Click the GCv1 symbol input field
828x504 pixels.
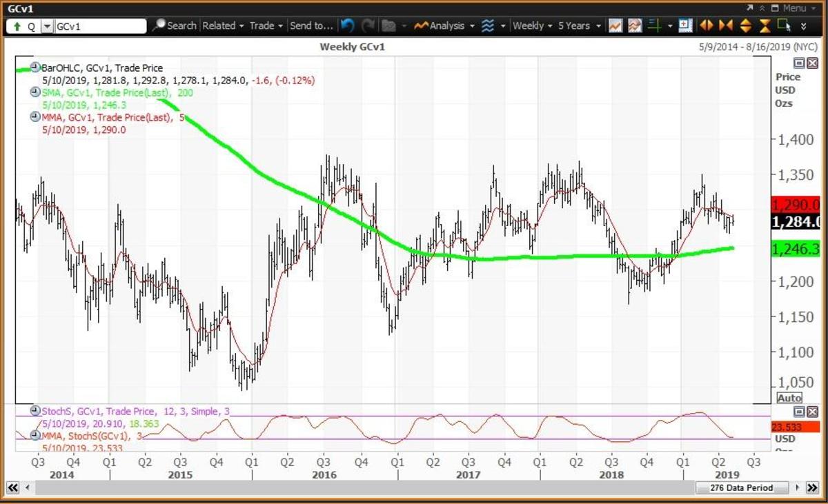100,26
